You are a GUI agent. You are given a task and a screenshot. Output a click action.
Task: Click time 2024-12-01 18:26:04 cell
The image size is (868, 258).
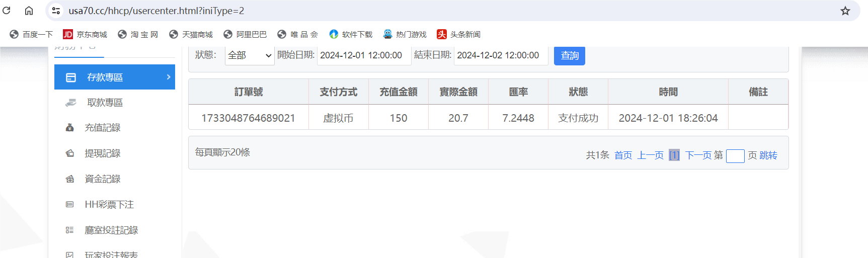pos(668,118)
